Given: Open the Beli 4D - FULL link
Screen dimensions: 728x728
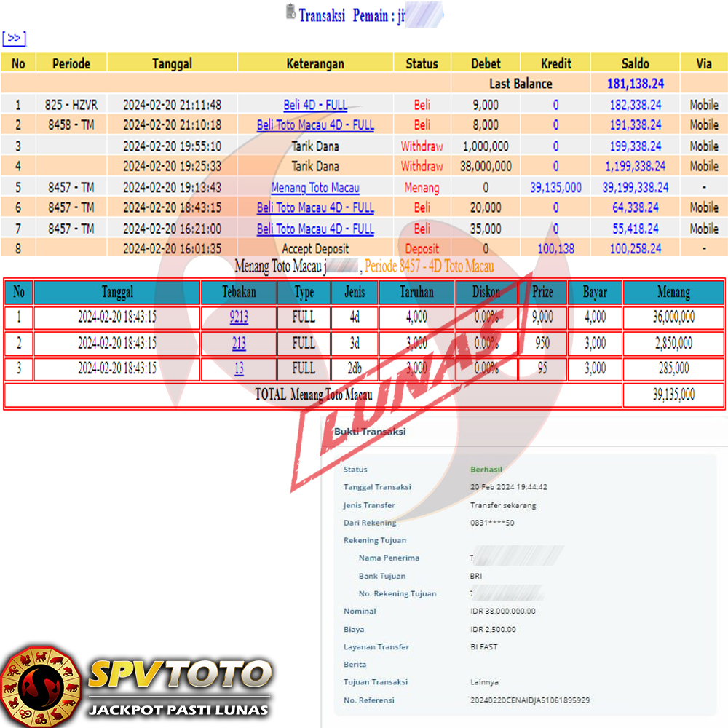Looking at the screenshot, I should point(315,105).
